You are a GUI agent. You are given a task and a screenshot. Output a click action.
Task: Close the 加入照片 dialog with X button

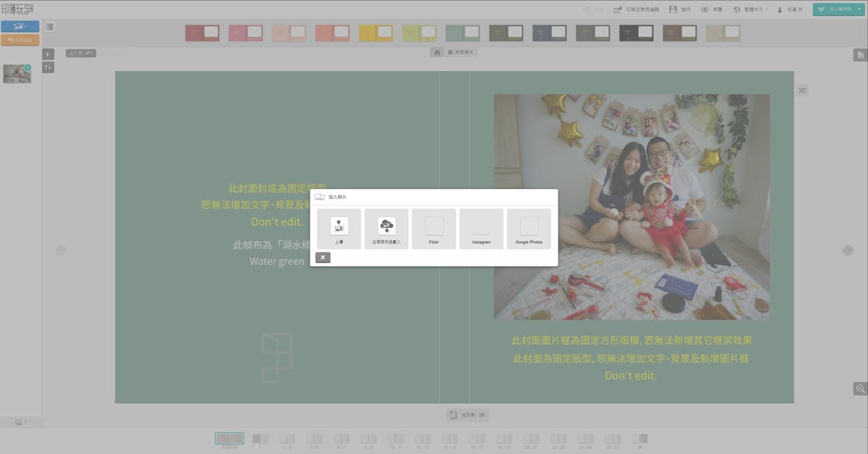coord(323,258)
